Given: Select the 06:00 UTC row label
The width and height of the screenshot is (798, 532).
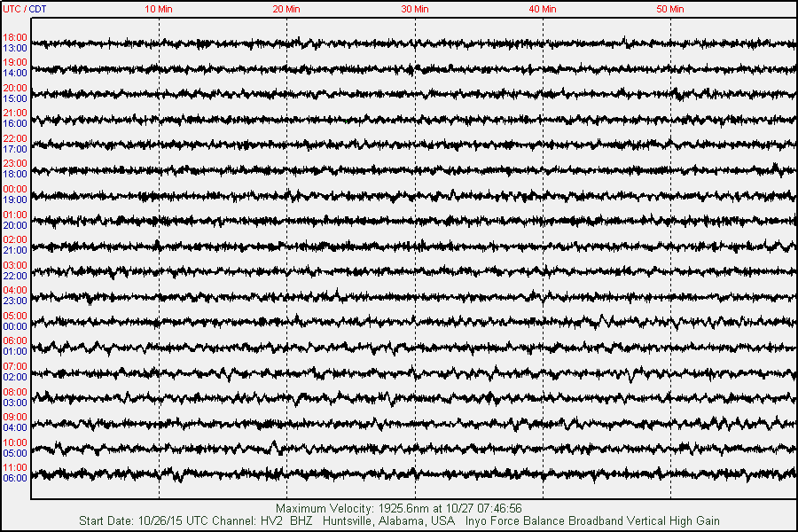Looking at the screenshot, I should [x=15, y=340].
